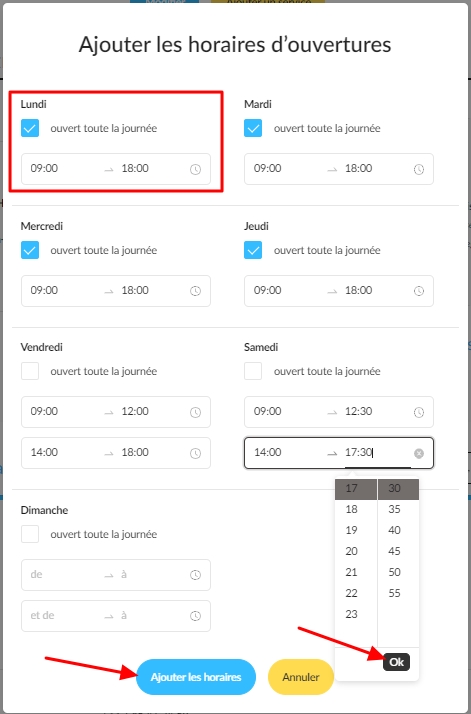
Task: Click the clock icon in Samedi morning range
Action: [x=419, y=412]
